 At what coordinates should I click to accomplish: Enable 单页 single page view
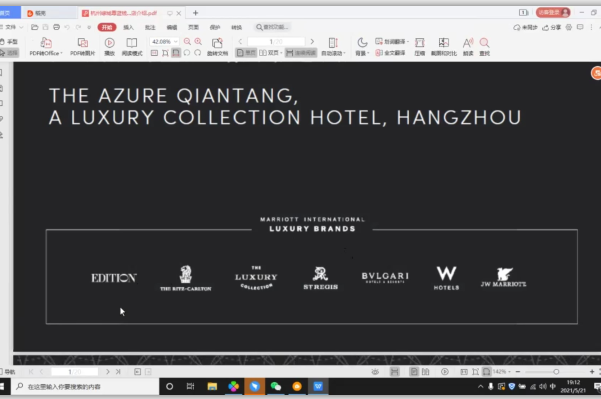[x=246, y=53]
